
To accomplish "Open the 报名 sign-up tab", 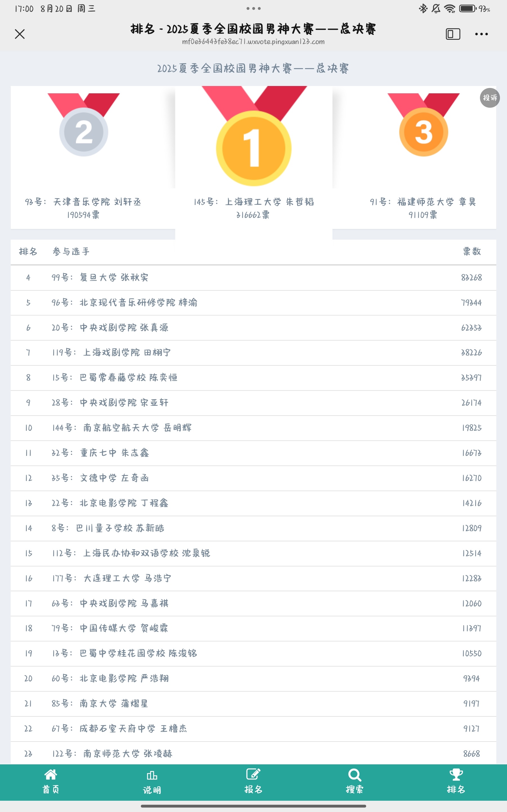I will pyautogui.click(x=253, y=782).
